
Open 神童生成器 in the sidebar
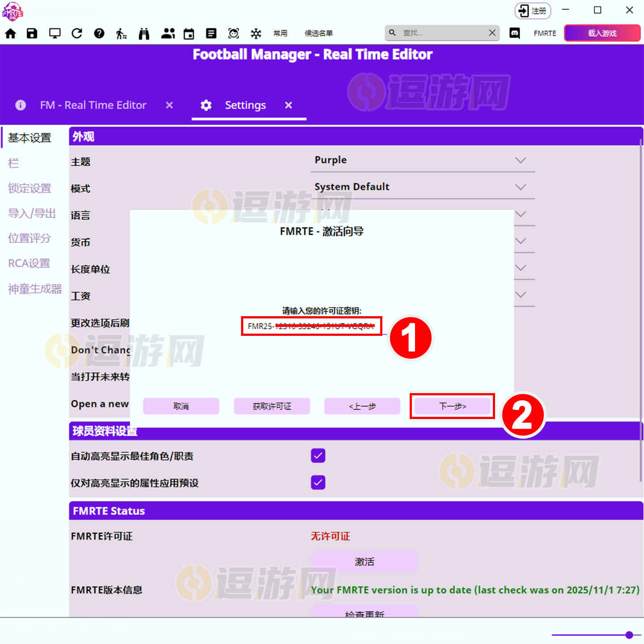35,289
